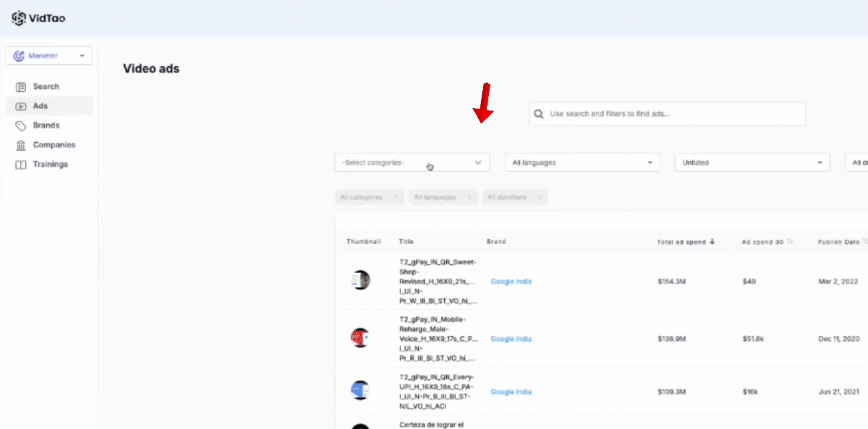Click the Brands tag icon

pyautogui.click(x=22, y=125)
